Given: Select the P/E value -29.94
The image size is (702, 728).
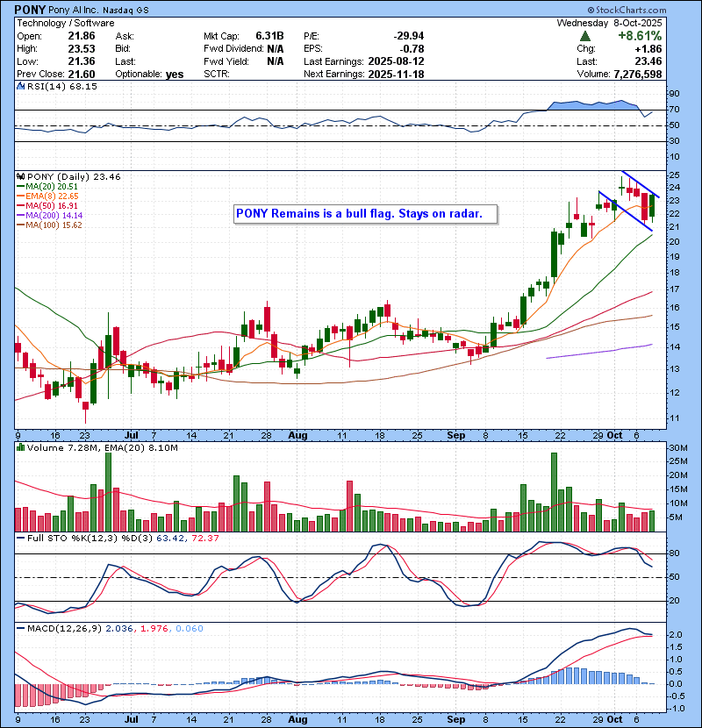Looking at the screenshot, I should [409, 36].
